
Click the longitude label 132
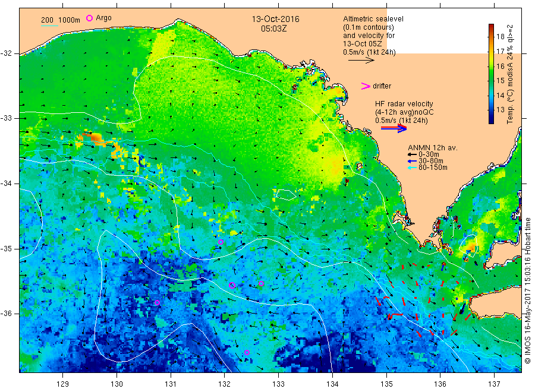click(225, 384)
